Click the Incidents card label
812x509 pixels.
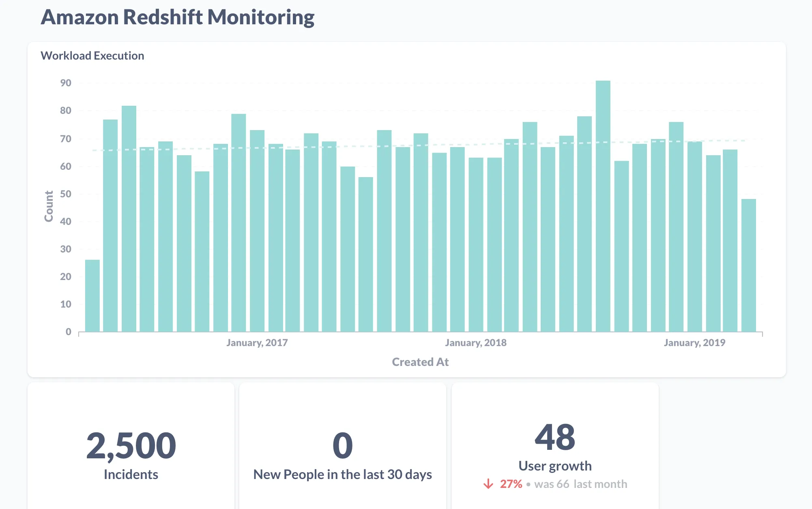point(131,475)
